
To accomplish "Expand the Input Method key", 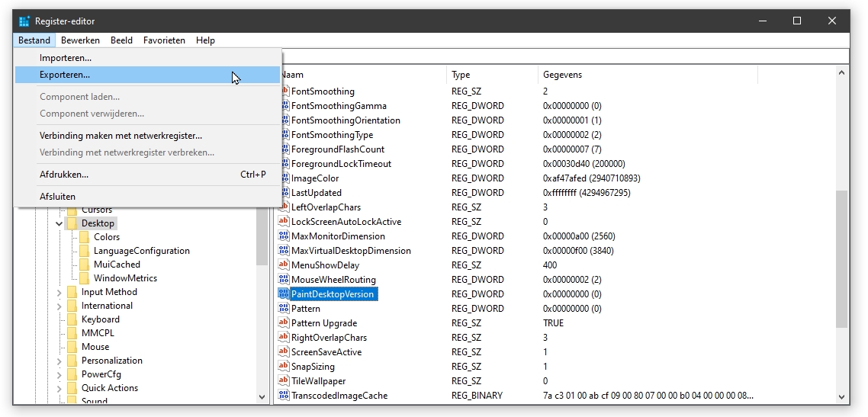I will [x=59, y=292].
